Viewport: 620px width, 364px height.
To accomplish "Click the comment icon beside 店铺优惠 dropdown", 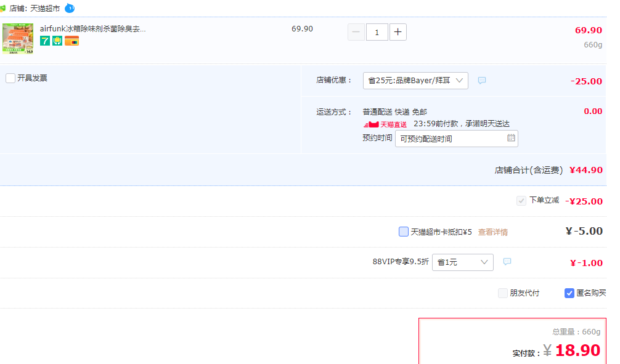I will coord(481,81).
